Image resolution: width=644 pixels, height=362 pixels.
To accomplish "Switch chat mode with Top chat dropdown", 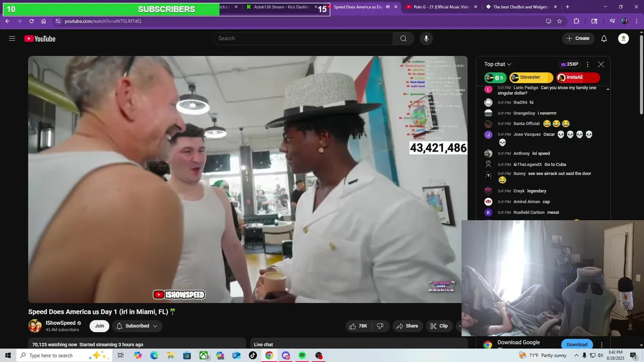I will coord(498,64).
